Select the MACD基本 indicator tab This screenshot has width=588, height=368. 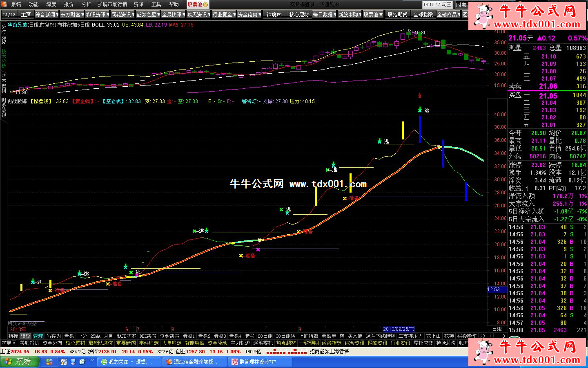(126, 336)
